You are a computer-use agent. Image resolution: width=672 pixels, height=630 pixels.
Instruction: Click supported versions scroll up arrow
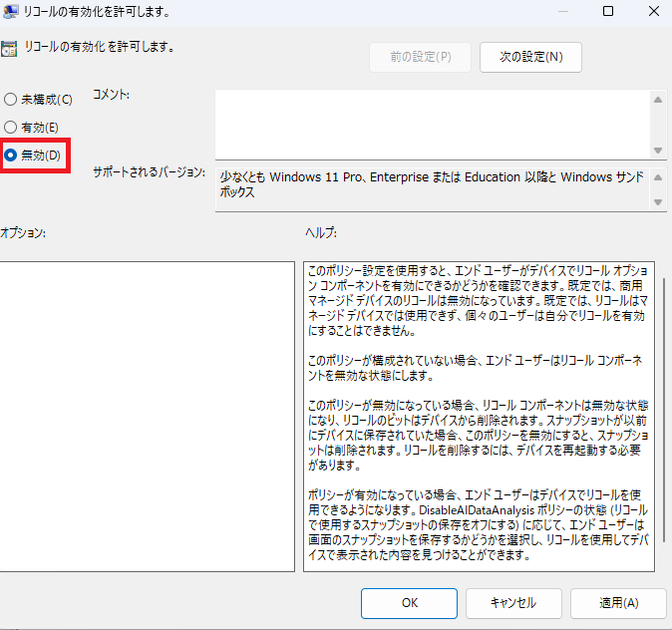tap(658, 177)
